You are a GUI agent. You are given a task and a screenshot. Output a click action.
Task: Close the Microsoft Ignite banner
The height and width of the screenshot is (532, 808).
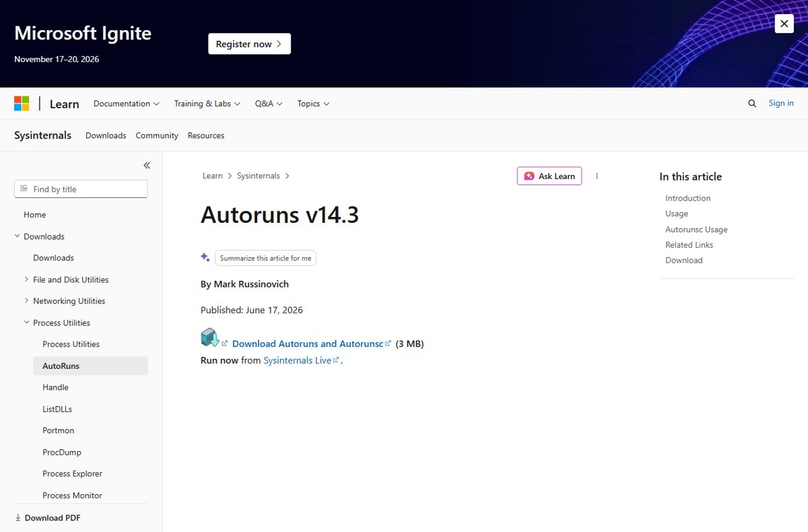(x=784, y=24)
